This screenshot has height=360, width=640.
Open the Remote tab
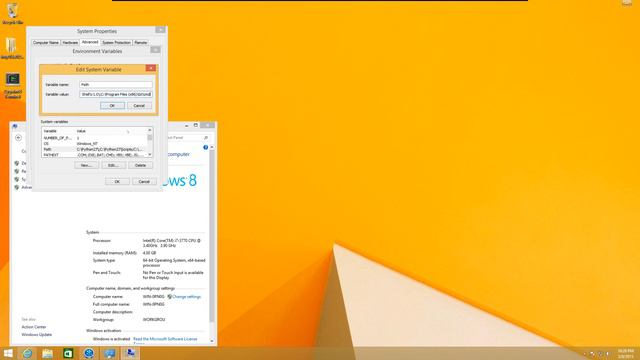point(141,42)
